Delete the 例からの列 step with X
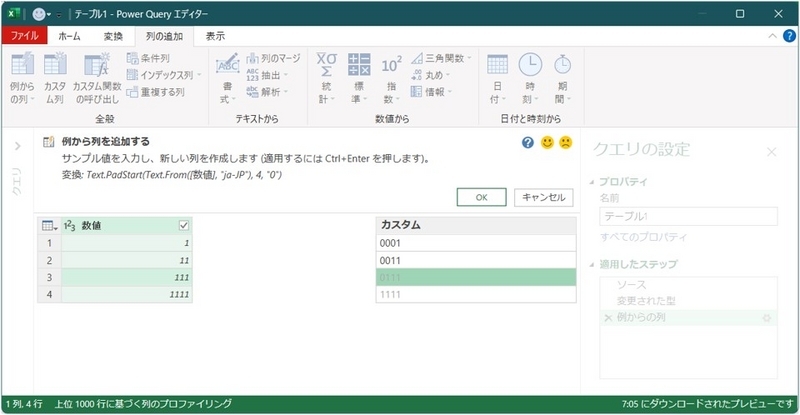Viewport: 800px width, 415px height. click(x=608, y=318)
